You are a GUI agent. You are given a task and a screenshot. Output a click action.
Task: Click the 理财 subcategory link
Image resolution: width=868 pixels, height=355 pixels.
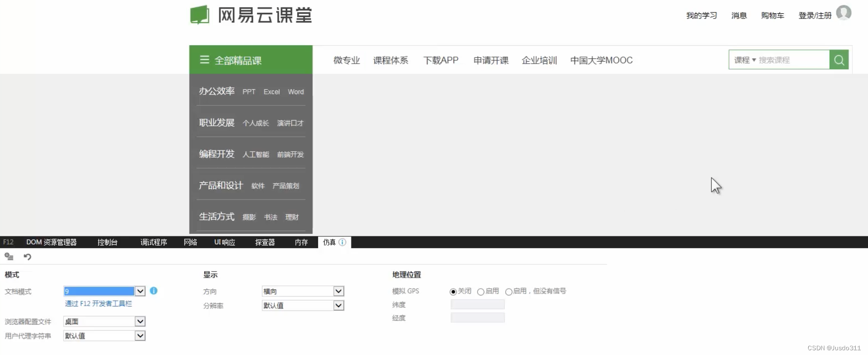pyautogui.click(x=292, y=217)
